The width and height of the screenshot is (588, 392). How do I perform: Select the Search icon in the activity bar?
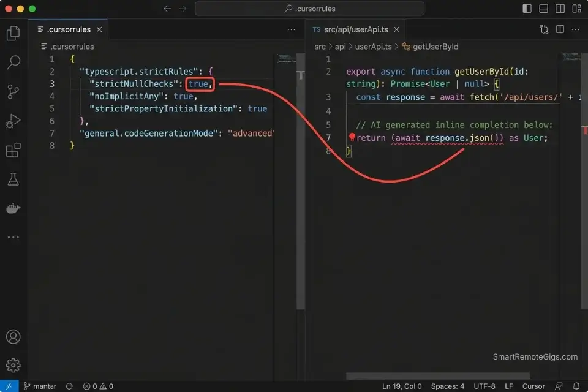[x=13, y=62]
